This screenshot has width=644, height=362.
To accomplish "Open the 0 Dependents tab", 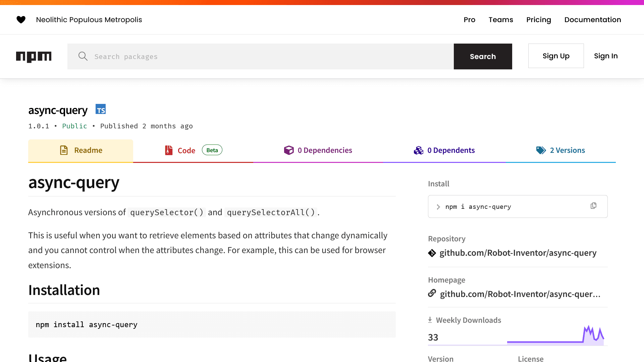I will click(444, 150).
